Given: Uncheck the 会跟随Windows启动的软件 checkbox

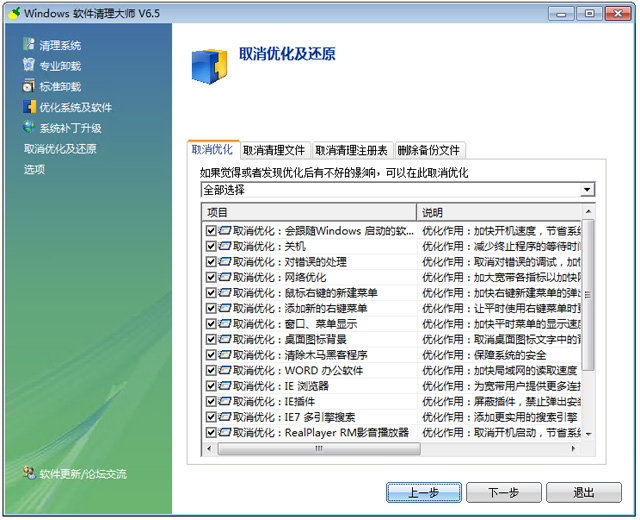Looking at the screenshot, I should tap(211, 231).
